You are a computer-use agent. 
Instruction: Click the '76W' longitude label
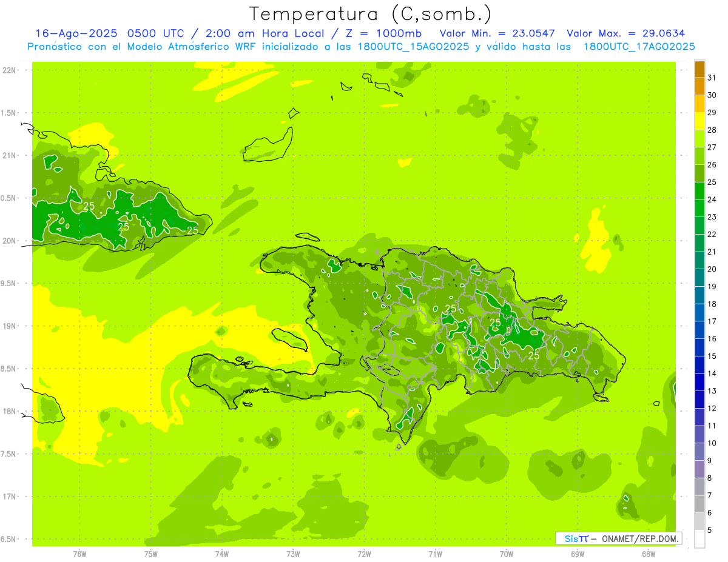tap(79, 554)
